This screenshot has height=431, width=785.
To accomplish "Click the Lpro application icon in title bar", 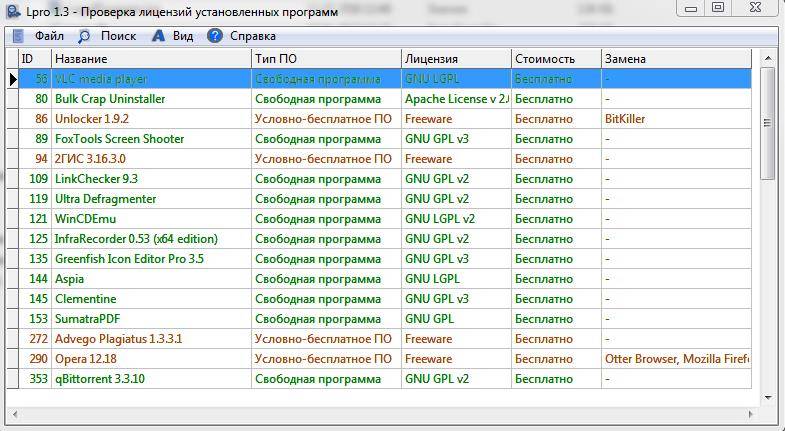I will coord(14,11).
